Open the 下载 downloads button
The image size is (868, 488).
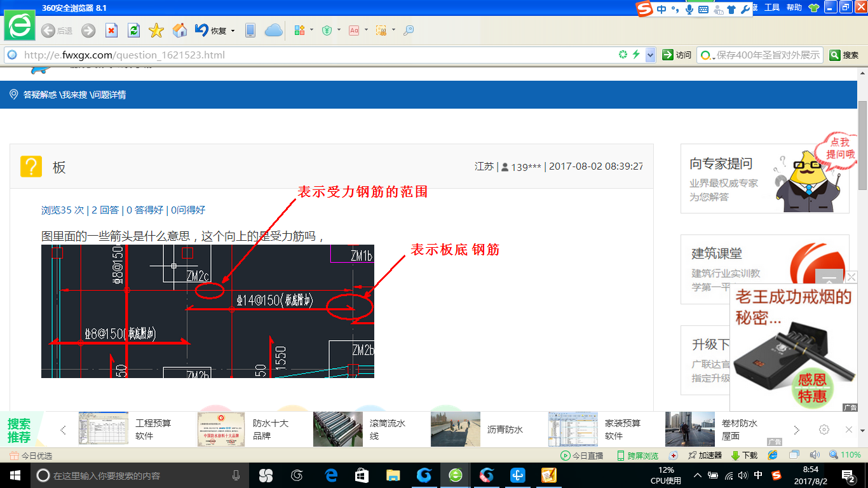click(744, 456)
